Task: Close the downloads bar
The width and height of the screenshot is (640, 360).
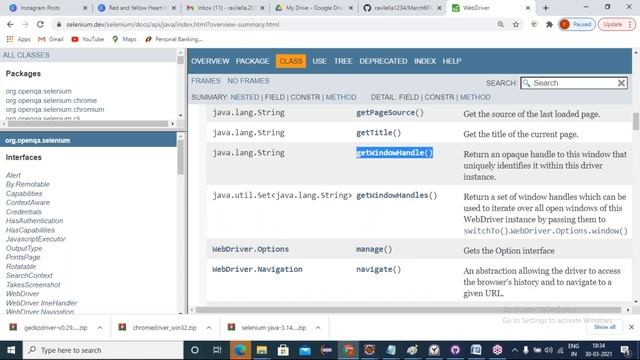Action: [631, 327]
